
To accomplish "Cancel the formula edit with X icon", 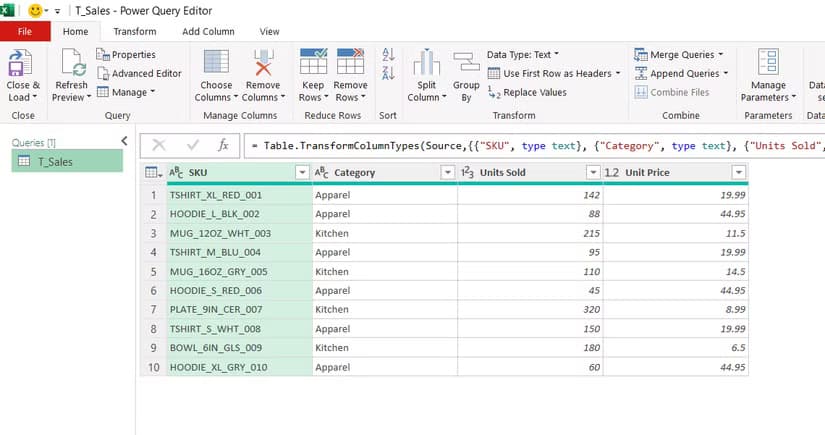I will tap(159, 145).
